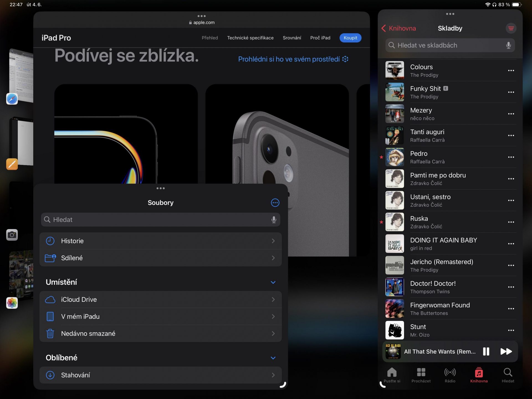Open the Photos app icon in the strip
Screen dimensions: 532x399
point(12,303)
